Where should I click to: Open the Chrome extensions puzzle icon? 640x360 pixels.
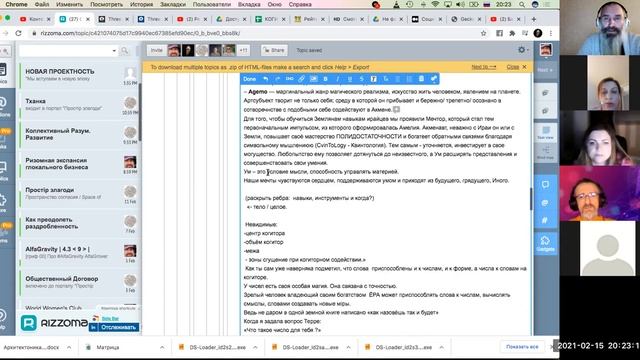[x=512, y=33]
